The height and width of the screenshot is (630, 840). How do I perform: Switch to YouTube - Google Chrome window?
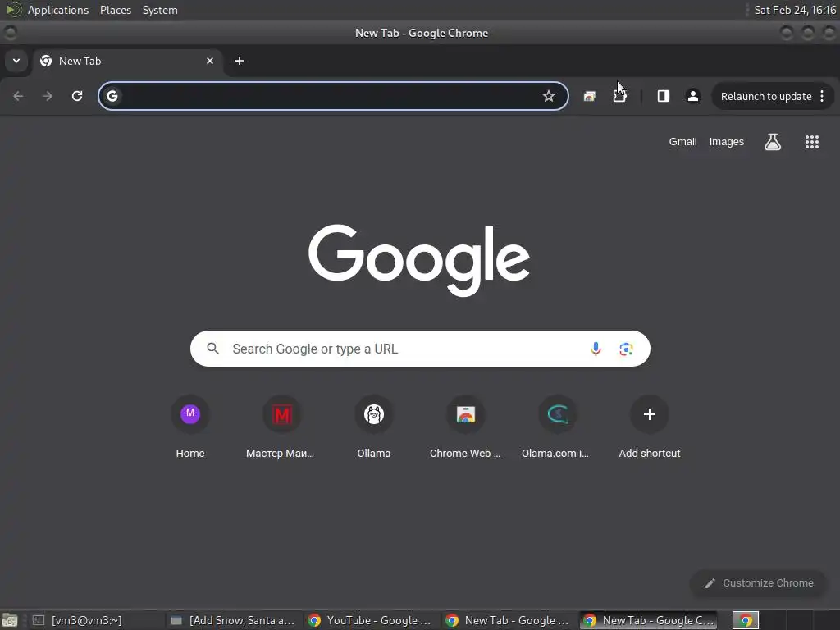click(372, 620)
